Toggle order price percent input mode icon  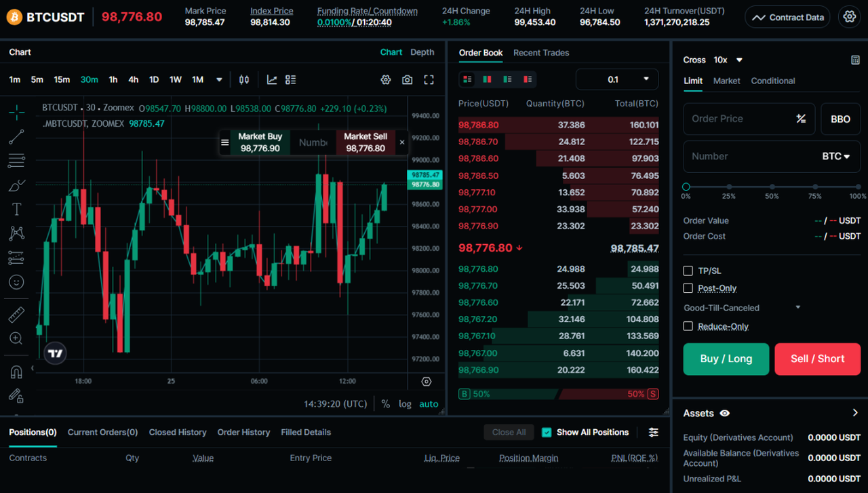pos(801,119)
